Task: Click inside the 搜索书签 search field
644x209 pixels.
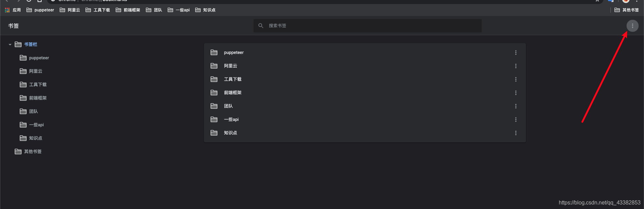Action: point(367,26)
